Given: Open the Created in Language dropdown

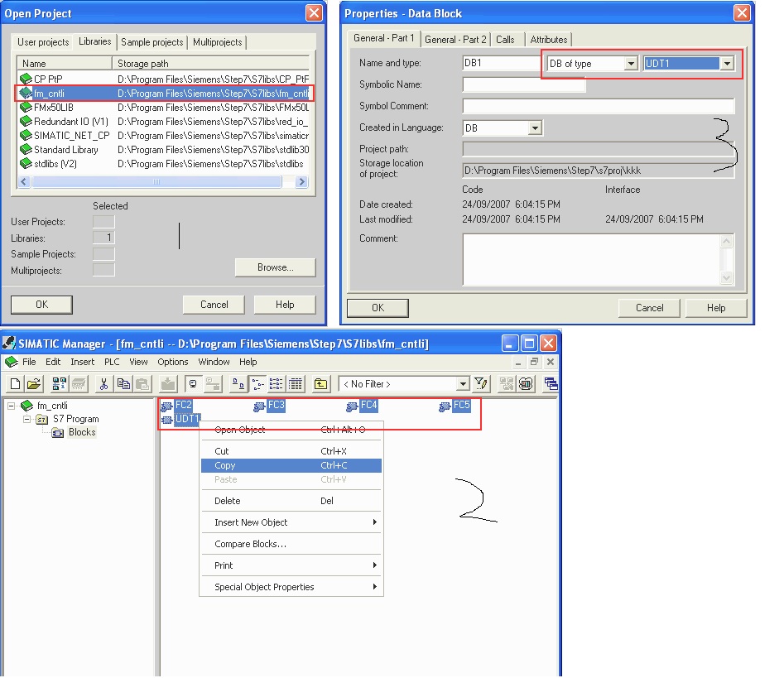Looking at the screenshot, I should point(535,128).
